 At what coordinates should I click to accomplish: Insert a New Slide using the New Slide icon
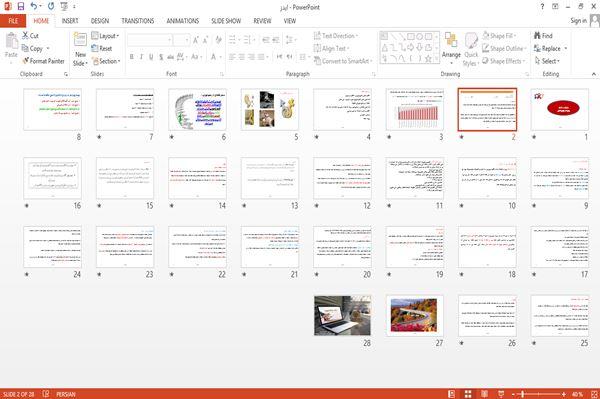tap(80, 39)
